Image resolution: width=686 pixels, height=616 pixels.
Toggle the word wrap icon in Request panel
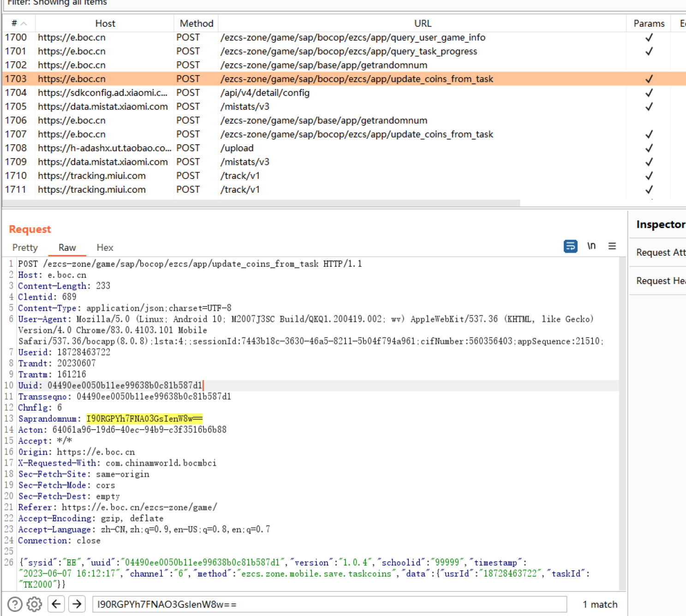click(x=570, y=246)
